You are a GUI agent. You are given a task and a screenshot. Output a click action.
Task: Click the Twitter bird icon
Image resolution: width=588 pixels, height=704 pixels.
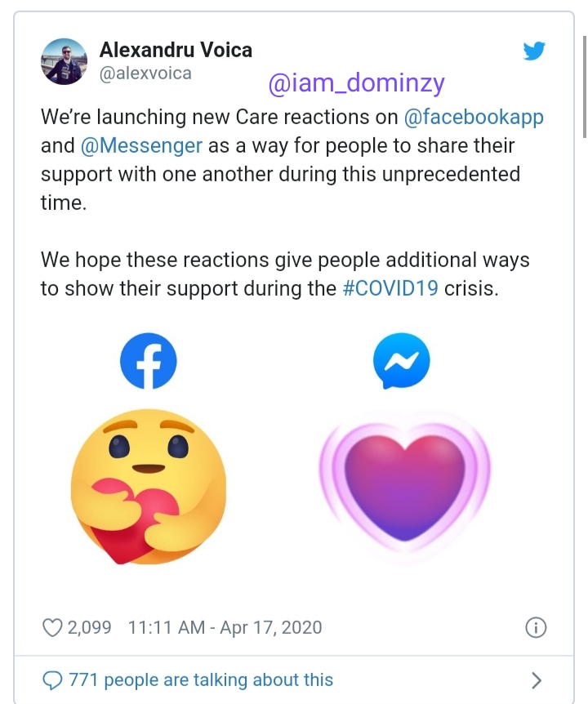[x=534, y=50]
